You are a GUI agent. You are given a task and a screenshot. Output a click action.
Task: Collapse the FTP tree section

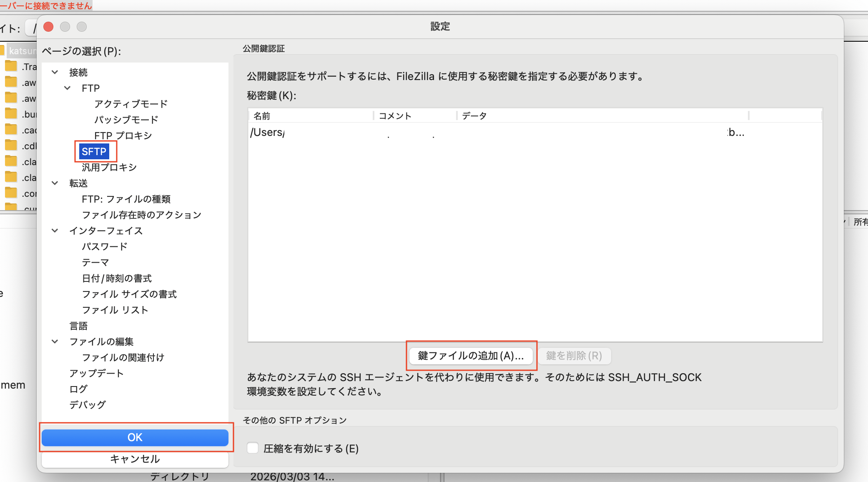coord(68,88)
